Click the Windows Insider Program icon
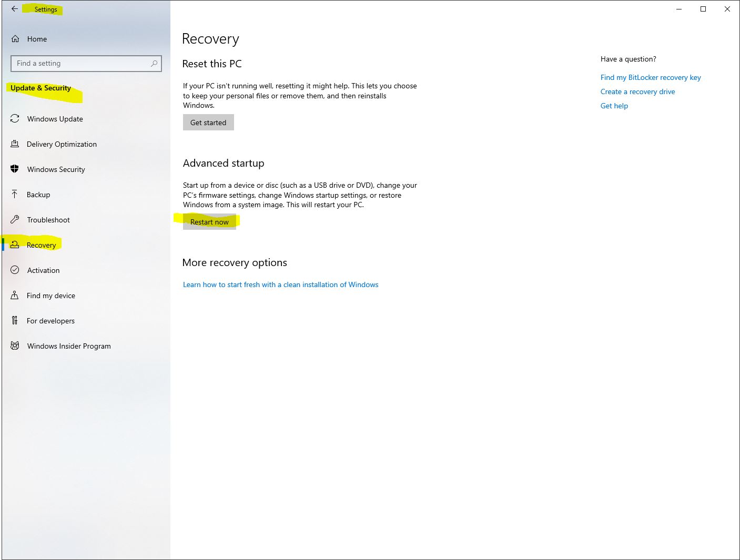 click(15, 346)
